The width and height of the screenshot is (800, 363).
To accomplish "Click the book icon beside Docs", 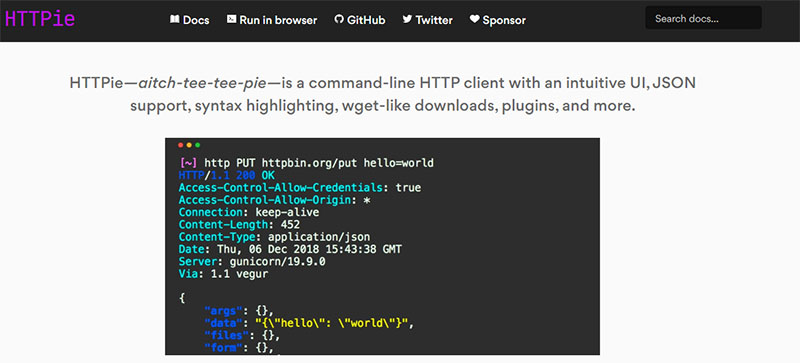I will (174, 19).
